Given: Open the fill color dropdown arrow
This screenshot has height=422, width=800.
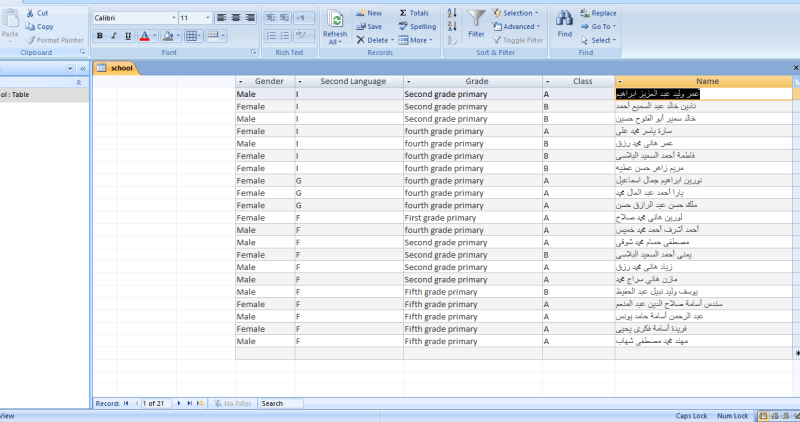Looking at the screenshot, I should click(x=178, y=36).
